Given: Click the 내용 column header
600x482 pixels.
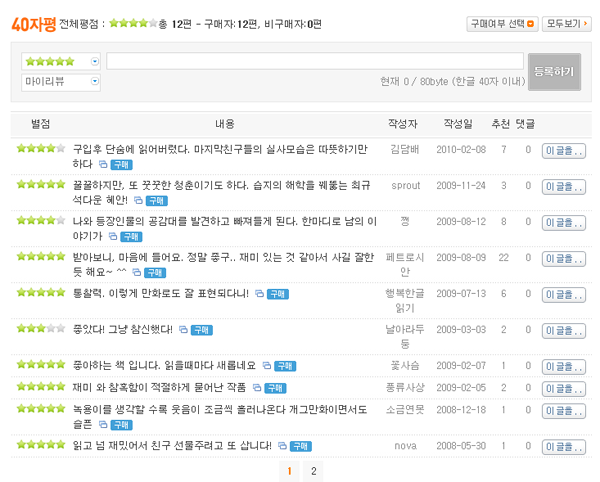Looking at the screenshot, I should pyautogui.click(x=225, y=124).
